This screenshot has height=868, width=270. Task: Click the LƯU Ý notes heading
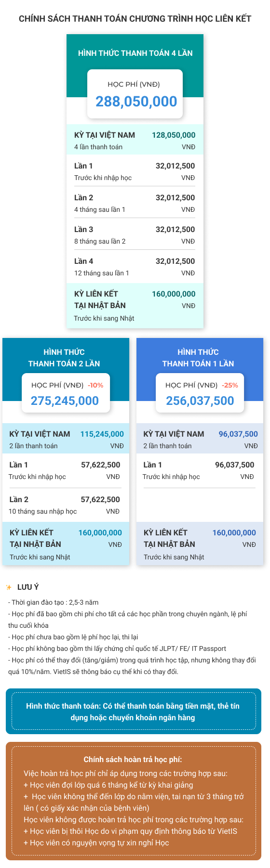(x=28, y=587)
